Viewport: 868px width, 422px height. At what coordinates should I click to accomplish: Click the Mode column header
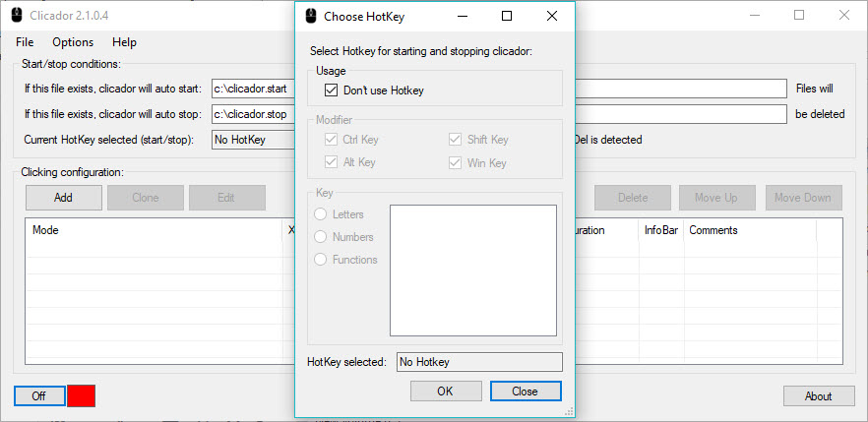[x=155, y=230]
